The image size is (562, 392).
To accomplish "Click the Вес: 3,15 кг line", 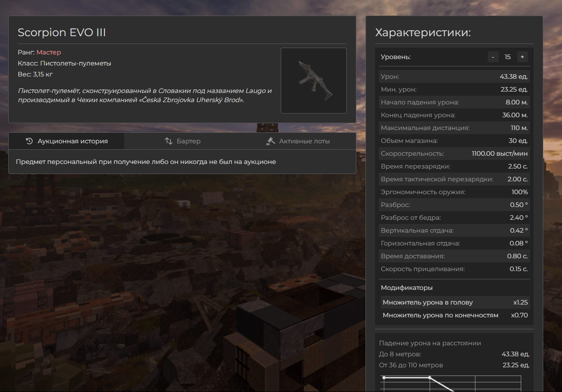I will click(x=36, y=74).
